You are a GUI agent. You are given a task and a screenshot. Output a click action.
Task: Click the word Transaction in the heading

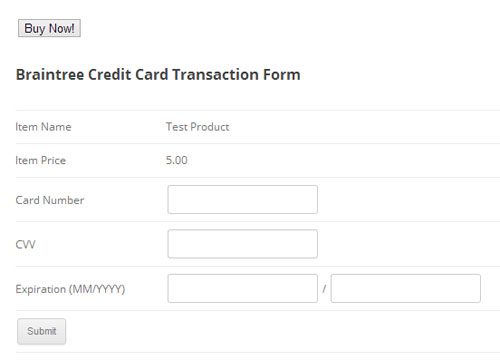215,75
